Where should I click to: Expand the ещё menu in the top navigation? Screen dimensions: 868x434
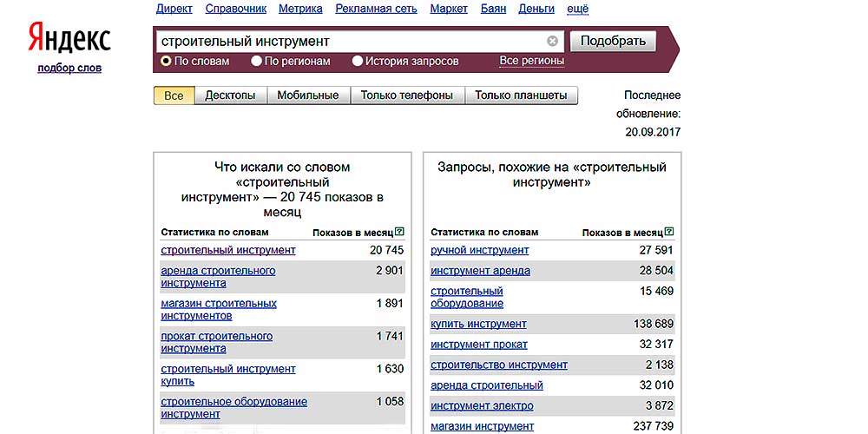pyautogui.click(x=578, y=9)
